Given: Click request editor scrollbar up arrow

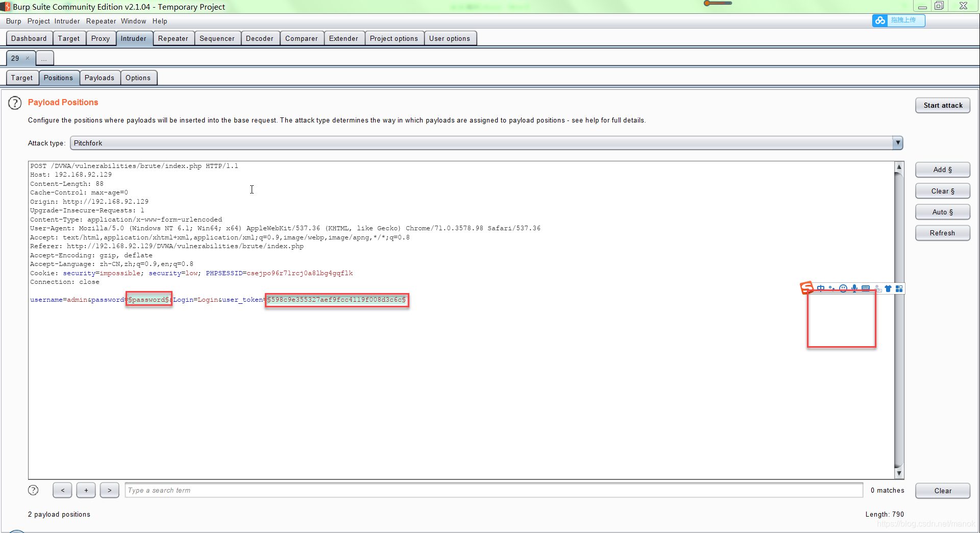Looking at the screenshot, I should [x=899, y=167].
